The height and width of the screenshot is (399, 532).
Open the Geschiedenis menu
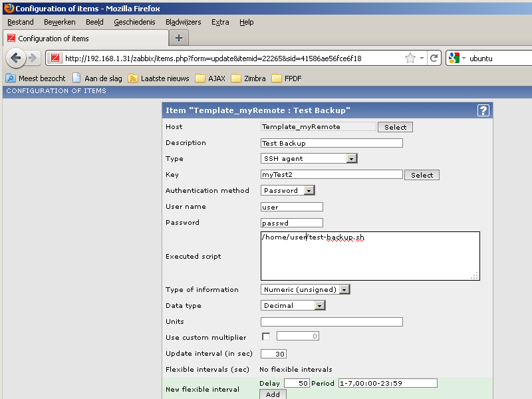[136, 22]
